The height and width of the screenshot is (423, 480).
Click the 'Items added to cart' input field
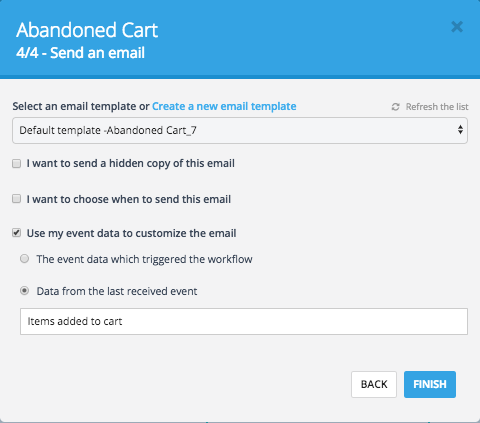pyautogui.click(x=244, y=321)
